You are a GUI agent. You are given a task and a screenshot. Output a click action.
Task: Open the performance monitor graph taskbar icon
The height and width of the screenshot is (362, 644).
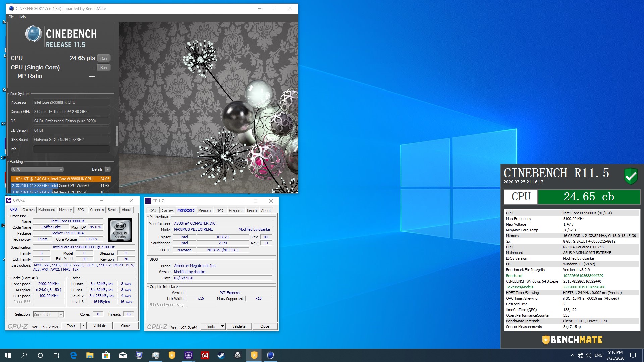click(x=156, y=355)
